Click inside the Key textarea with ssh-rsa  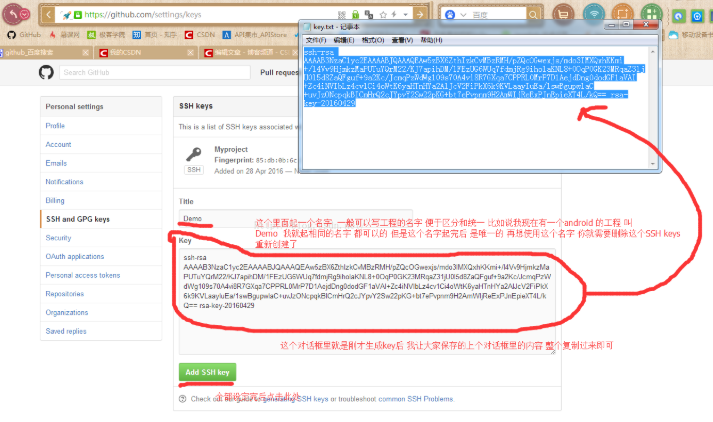(367, 301)
